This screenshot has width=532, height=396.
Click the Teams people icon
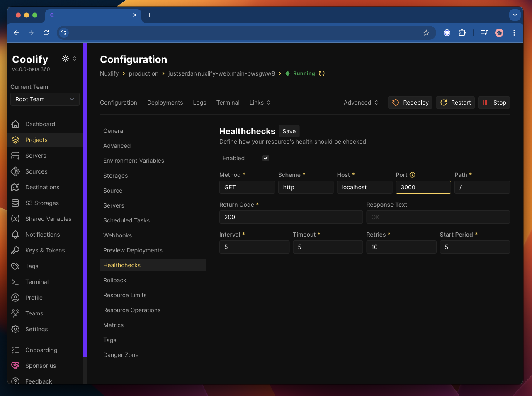pyautogui.click(x=15, y=313)
